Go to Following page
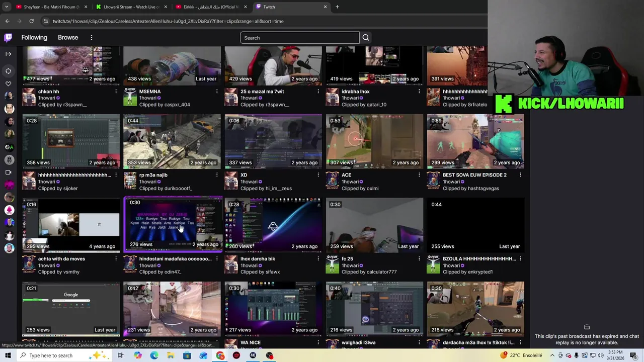644x362 pixels. 34,38
